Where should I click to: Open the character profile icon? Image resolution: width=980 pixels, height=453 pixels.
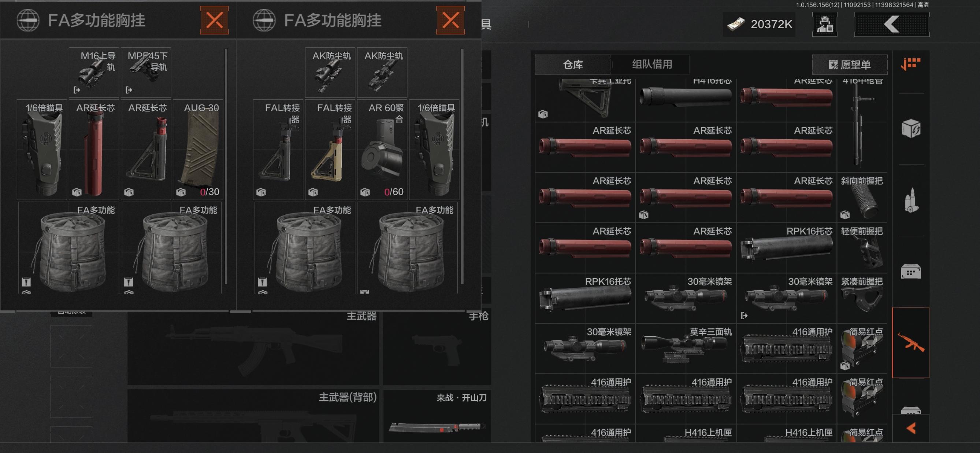(824, 24)
